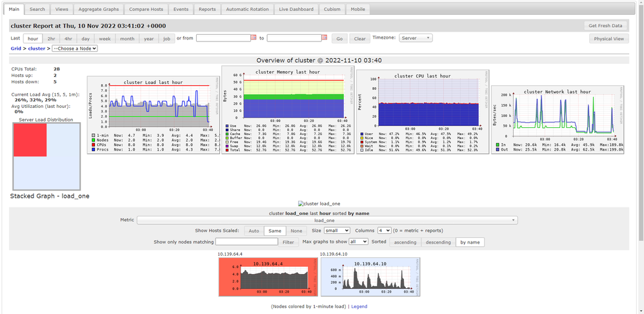Viewport: 644px width, 314px height.
Task: Expand the load_one Metric dropdown
Action: point(327,220)
